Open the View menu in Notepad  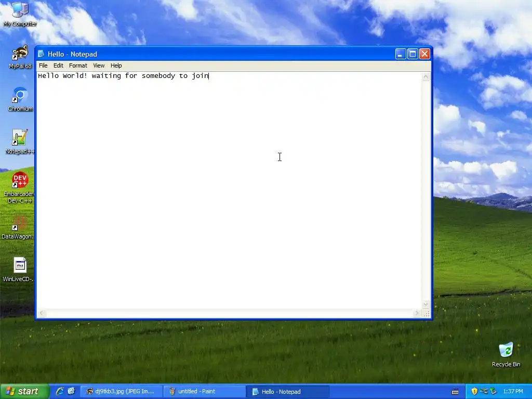(99, 65)
